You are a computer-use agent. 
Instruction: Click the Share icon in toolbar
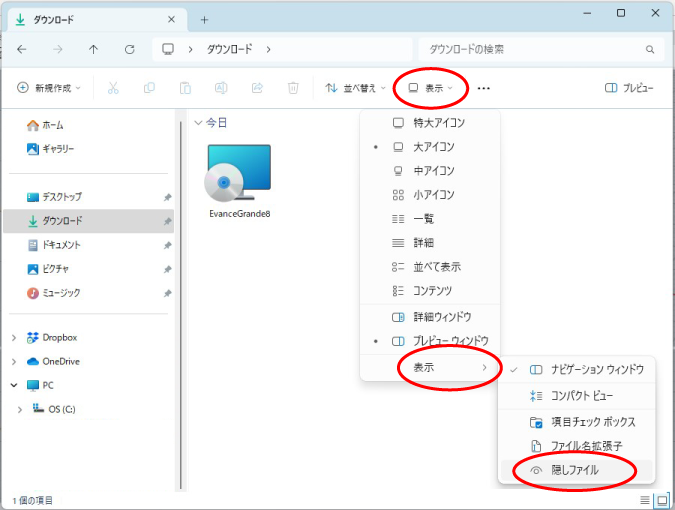(x=257, y=88)
